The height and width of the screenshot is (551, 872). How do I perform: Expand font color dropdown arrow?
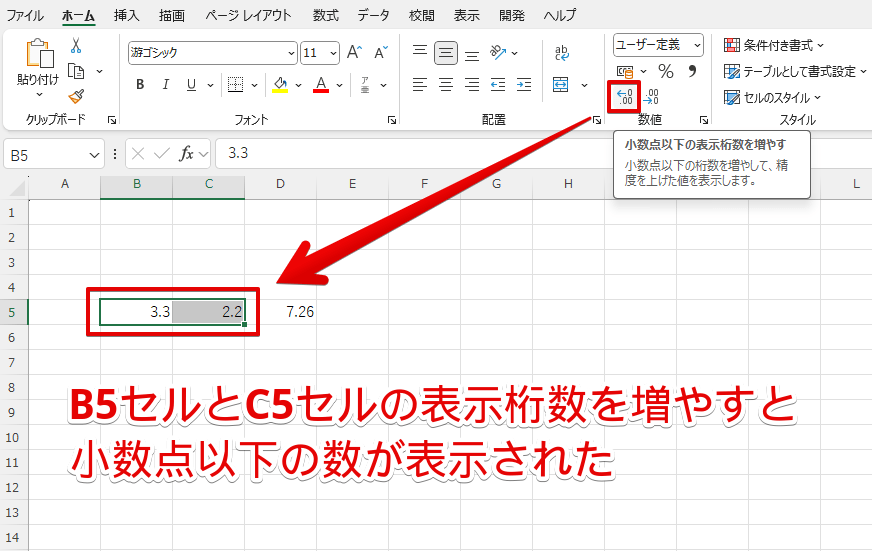pos(339,85)
